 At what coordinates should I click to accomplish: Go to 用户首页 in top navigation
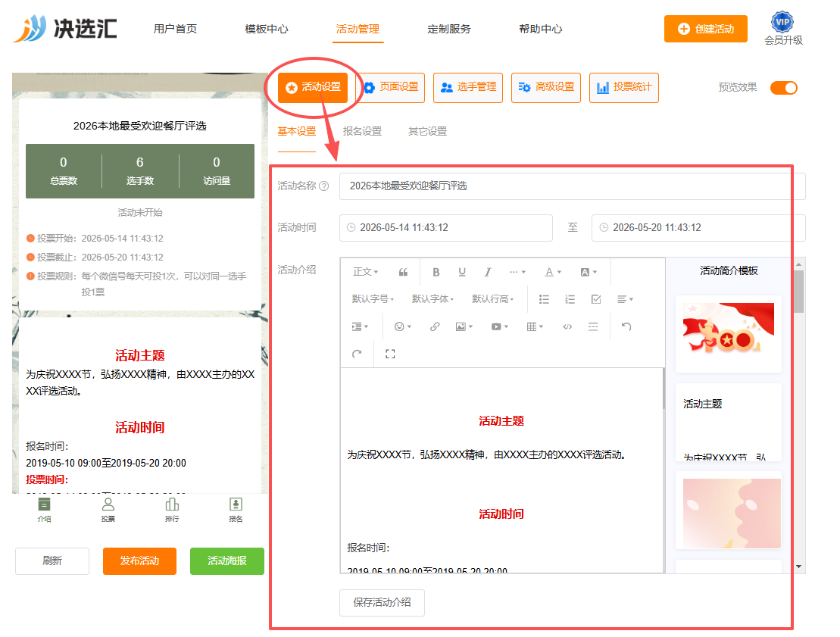point(175,29)
